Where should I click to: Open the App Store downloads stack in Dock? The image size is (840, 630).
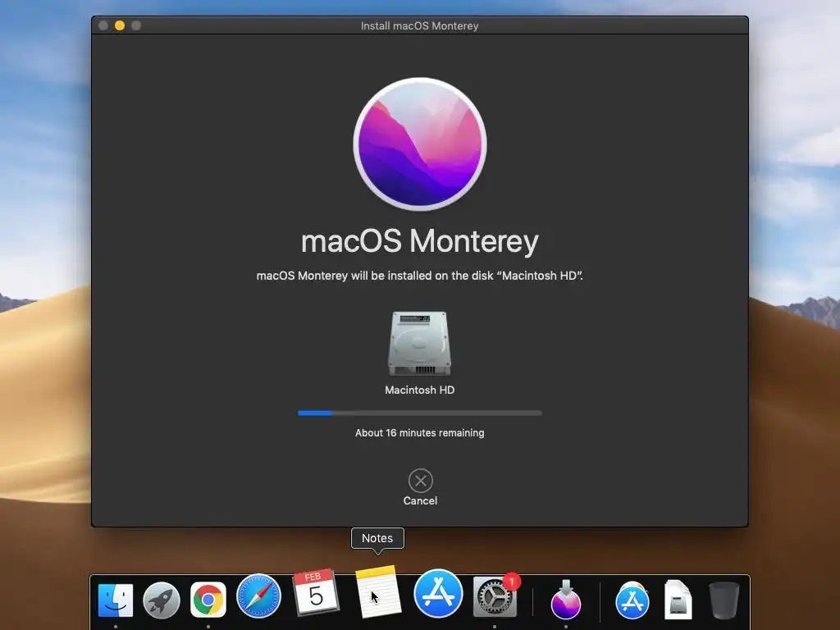click(632, 600)
